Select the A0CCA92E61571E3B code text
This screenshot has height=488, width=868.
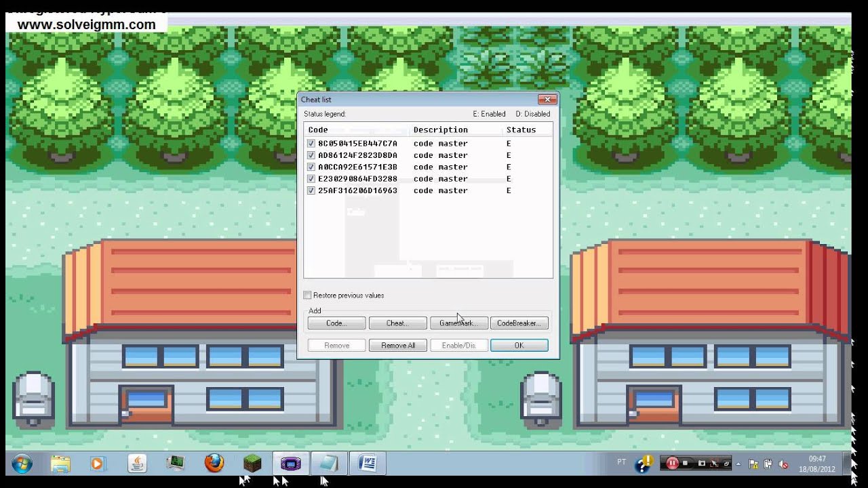coord(357,167)
